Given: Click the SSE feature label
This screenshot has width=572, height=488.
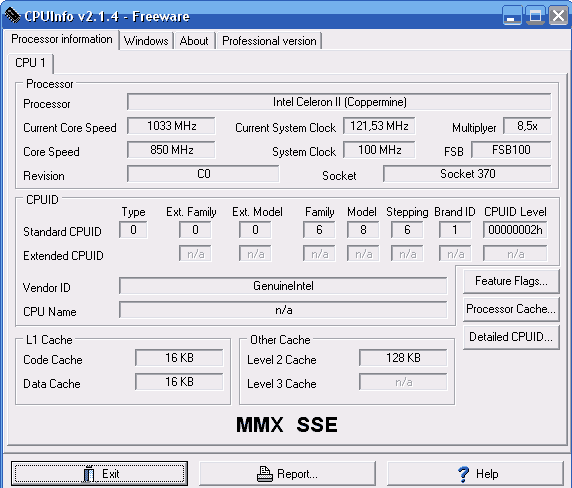Looking at the screenshot, I should coord(317,425).
